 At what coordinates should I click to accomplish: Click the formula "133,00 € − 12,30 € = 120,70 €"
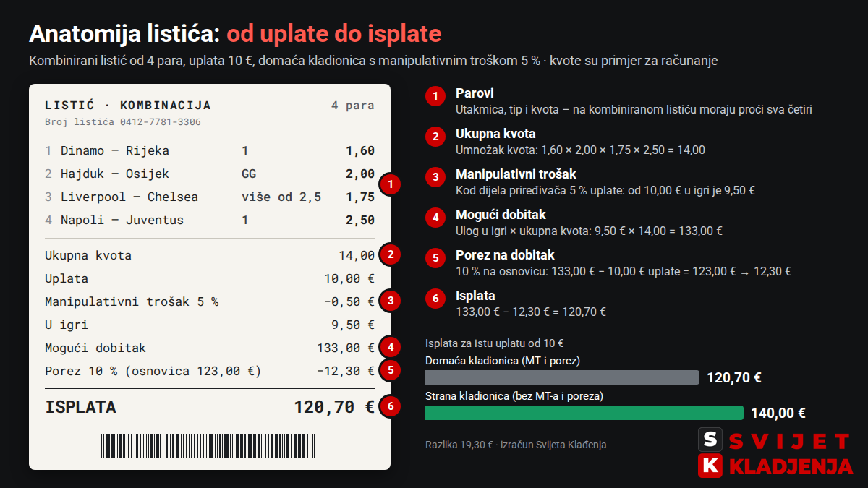click(x=531, y=312)
